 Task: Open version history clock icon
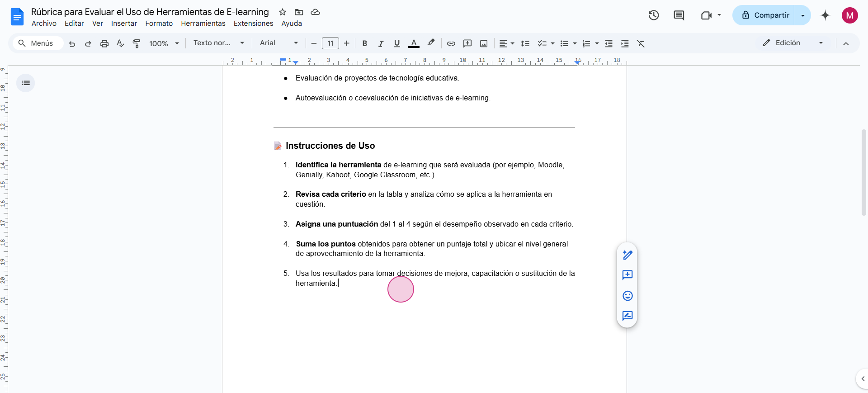654,15
